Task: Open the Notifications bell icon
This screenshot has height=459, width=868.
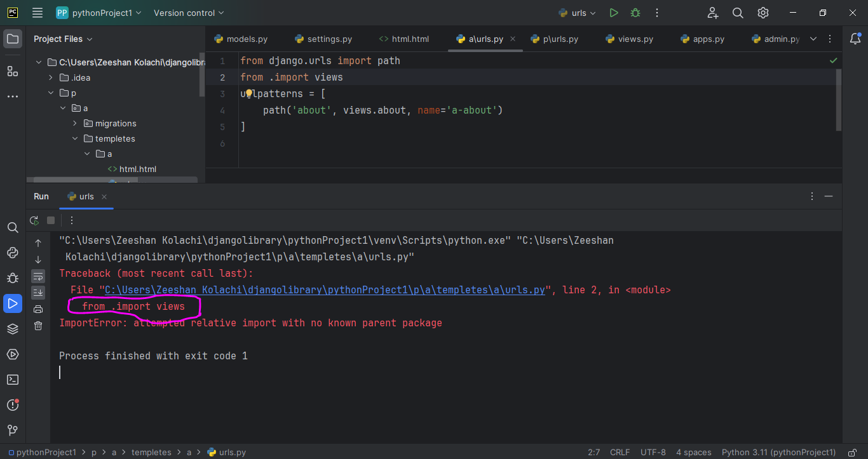Action: pos(855,39)
